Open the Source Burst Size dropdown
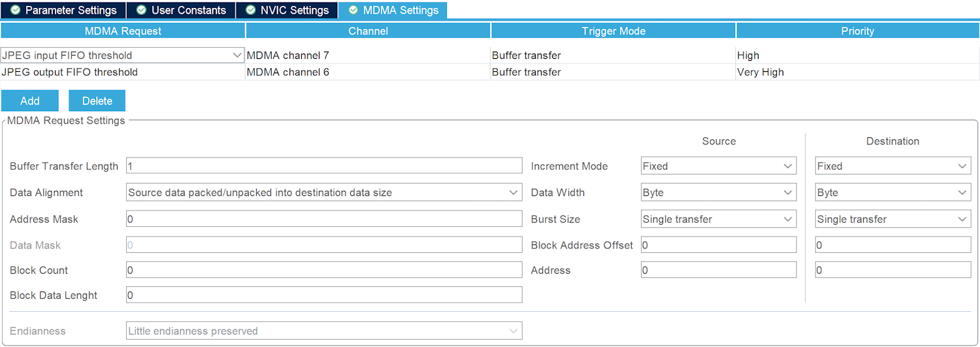The image size is (980, 347). click(718, 219)
